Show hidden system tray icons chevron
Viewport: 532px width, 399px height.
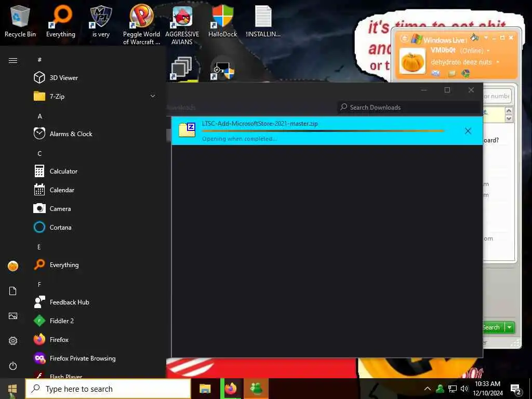tap(428, 389)
